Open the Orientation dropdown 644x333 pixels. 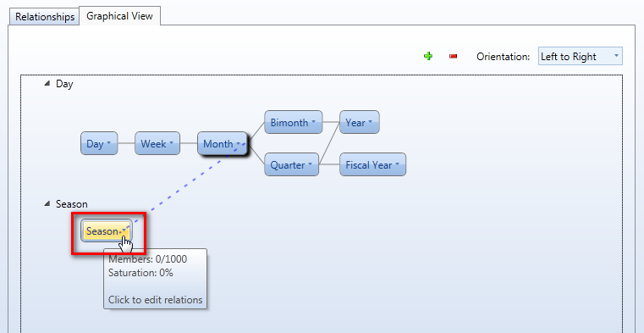(580, 56)
